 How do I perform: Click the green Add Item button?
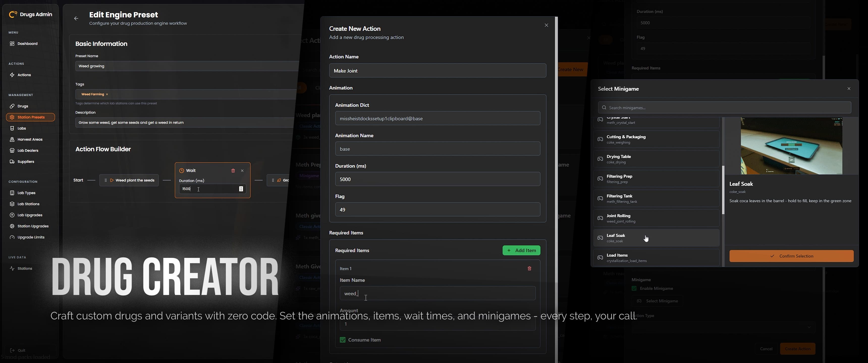(x=521, y=251)
